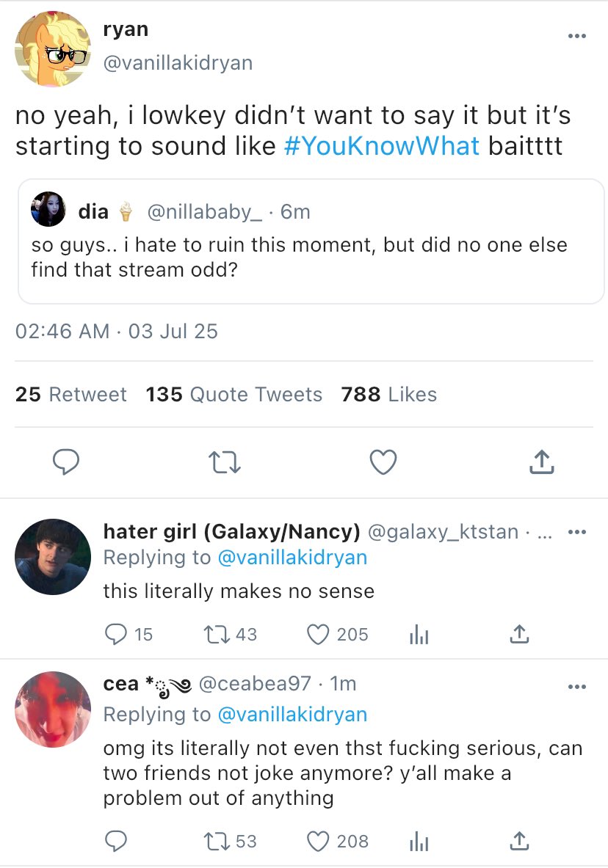Open ryan's pony profile avatar
The image size is (608, 868).
click(x=51, y=48)
